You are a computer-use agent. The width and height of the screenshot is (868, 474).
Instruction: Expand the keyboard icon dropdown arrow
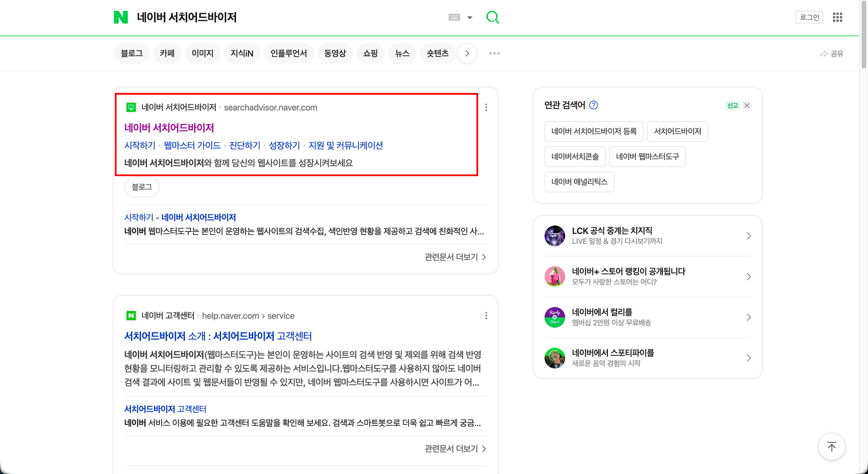click(470, 17)
